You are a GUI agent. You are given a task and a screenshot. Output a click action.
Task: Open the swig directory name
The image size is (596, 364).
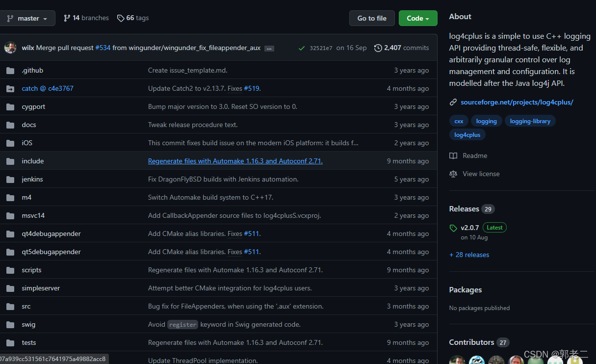tap(28, 325)
